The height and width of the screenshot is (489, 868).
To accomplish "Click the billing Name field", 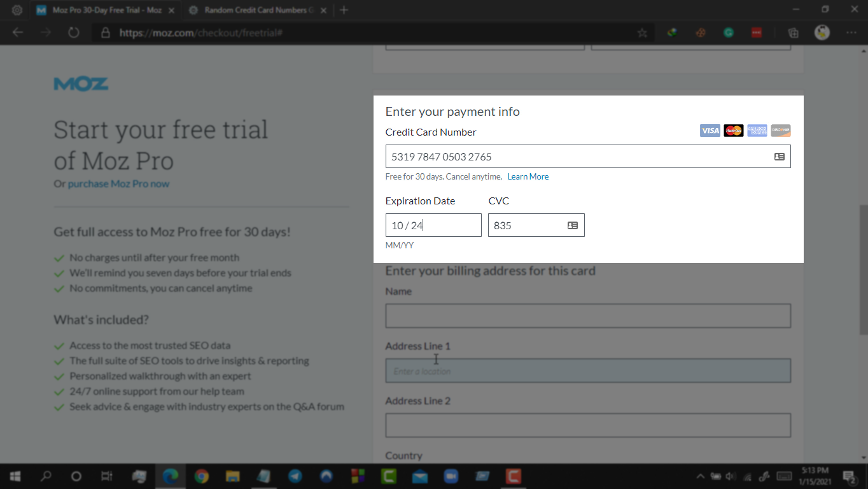I will pyautogui.click(x=588, y=316).
